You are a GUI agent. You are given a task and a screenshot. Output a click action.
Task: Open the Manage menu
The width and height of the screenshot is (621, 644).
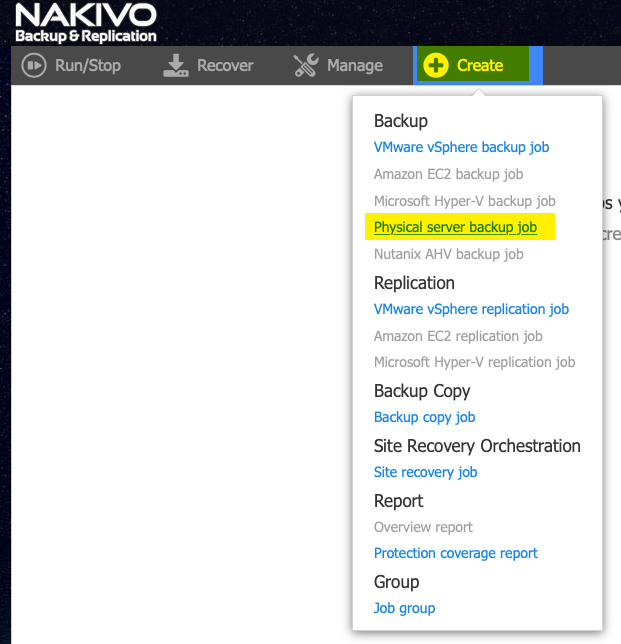click(355, 66)
